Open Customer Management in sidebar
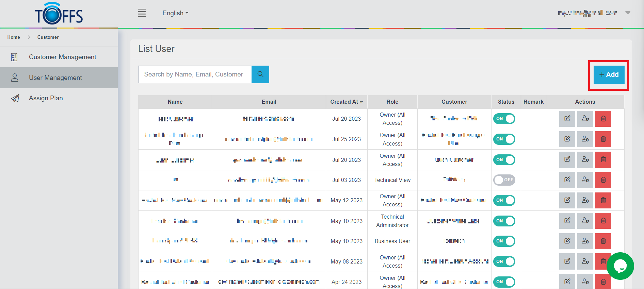The image size is (644, 289). pyautogui.click(x=62, y=57)
